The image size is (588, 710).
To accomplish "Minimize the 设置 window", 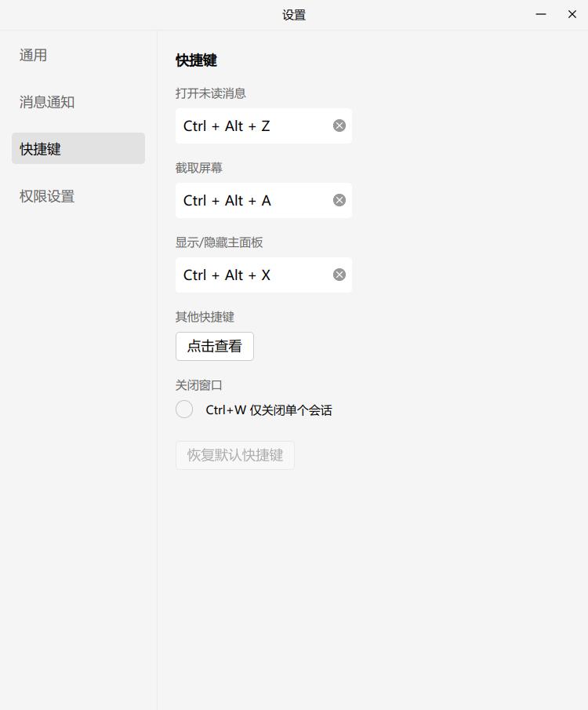I will point(541,14).
